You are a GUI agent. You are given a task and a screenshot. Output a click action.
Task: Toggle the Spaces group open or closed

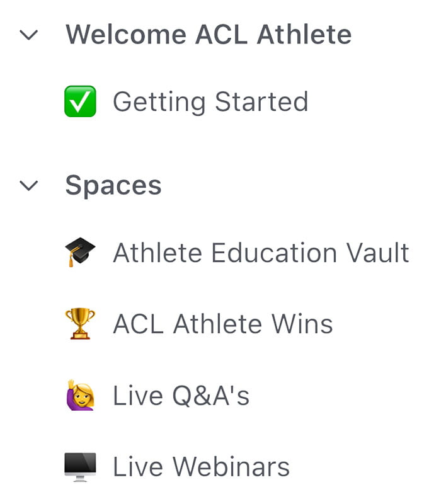(x=29, y=185)
